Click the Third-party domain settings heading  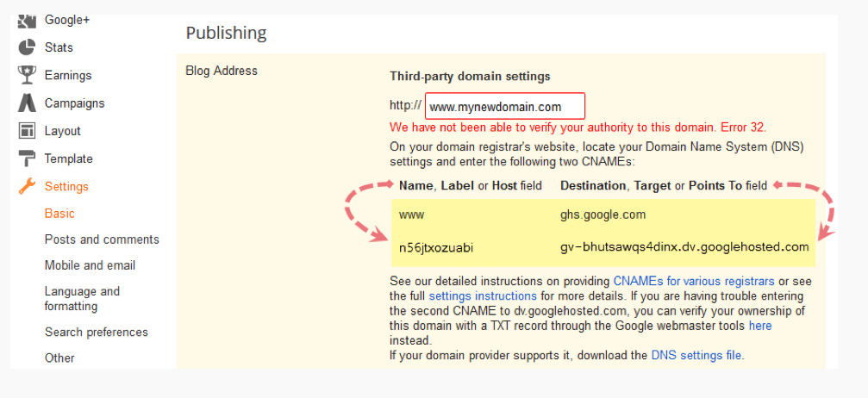point(470,76)
